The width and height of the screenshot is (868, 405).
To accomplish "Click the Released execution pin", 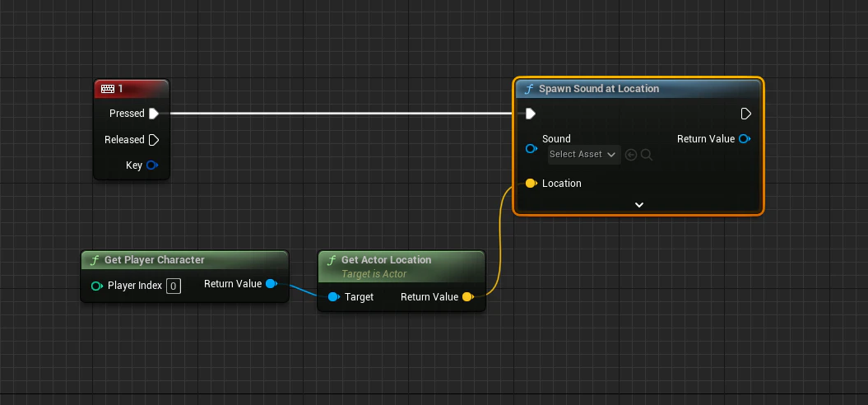I will click(x=154, y=140).
